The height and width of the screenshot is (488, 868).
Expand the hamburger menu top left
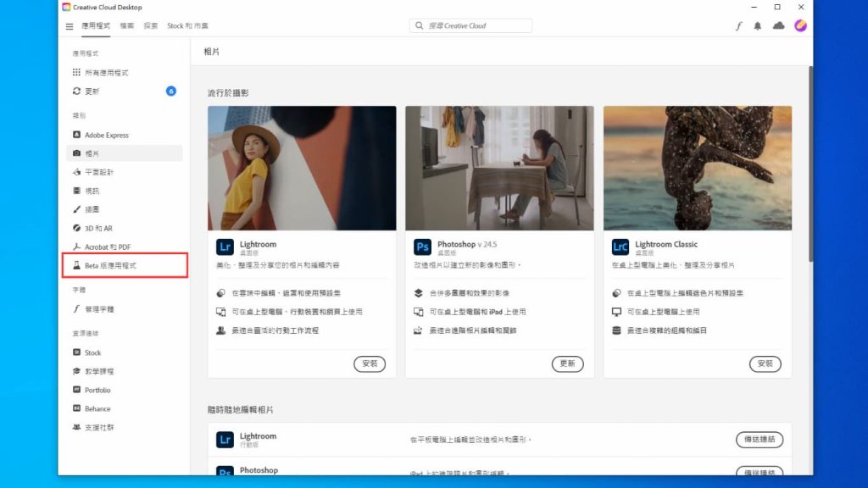[69, 25]
